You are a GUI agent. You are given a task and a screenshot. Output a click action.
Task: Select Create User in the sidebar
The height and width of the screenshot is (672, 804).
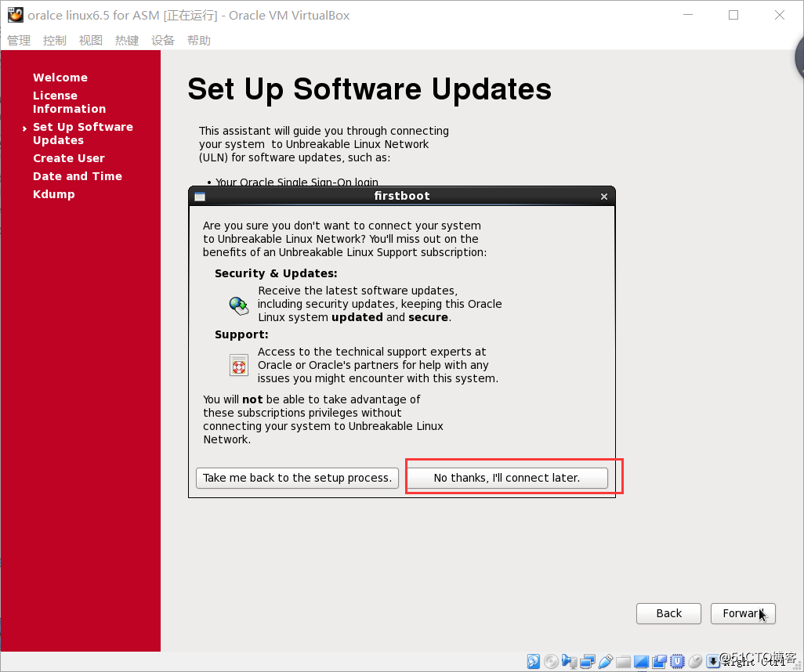click(69, 158)
